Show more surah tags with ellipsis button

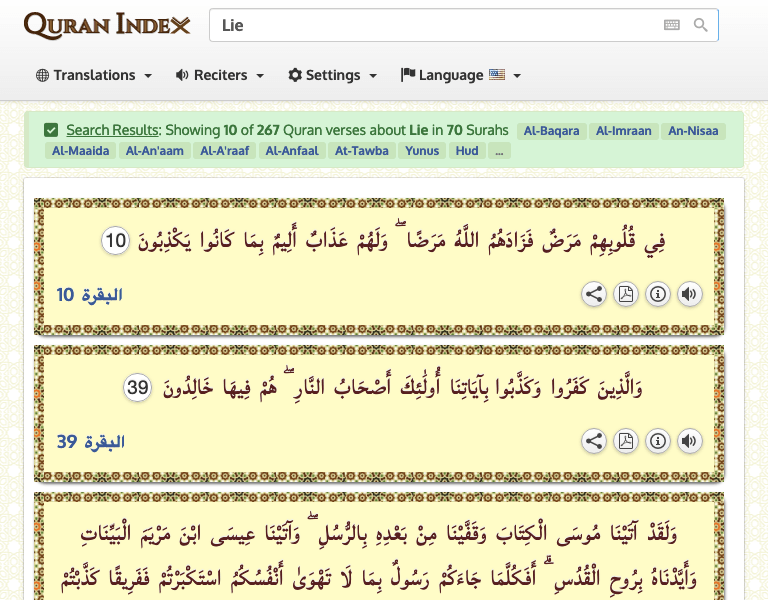coord(498,151)
